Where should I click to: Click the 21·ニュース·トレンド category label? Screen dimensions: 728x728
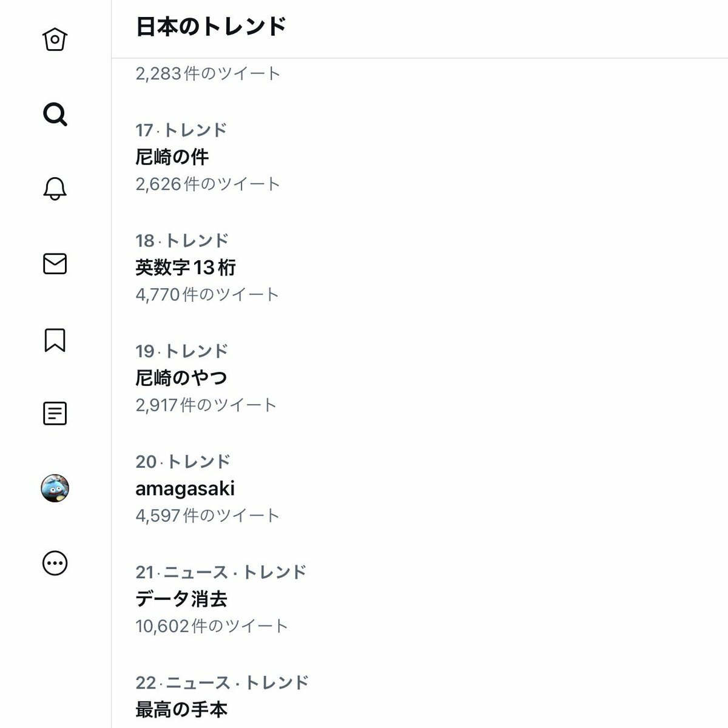pyautogui.click(x=221, y=572)
